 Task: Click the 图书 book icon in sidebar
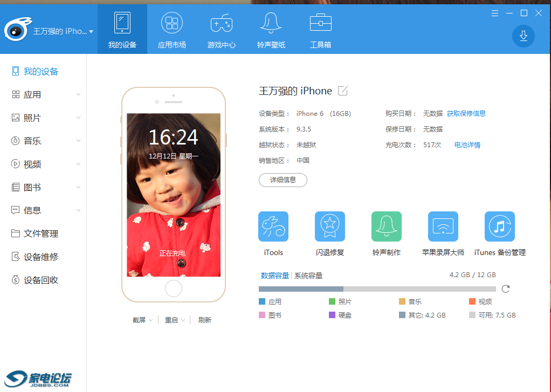coord(16,187)
